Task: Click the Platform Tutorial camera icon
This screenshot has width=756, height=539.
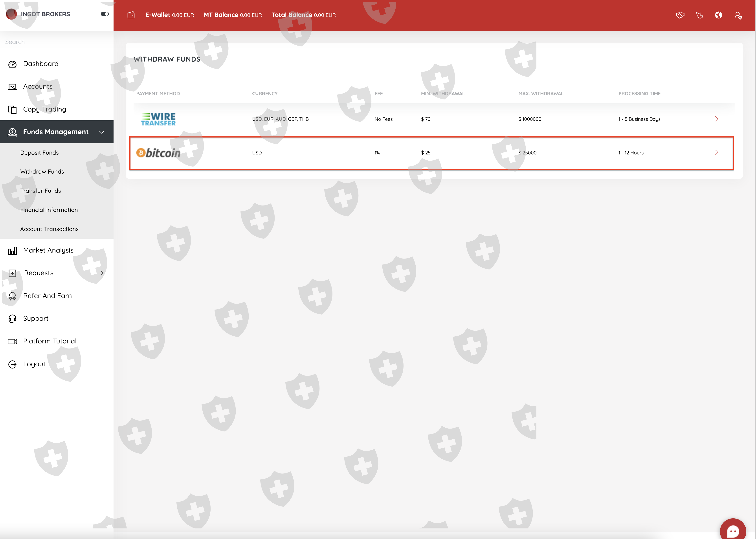Action: click(x=12, y=341)
